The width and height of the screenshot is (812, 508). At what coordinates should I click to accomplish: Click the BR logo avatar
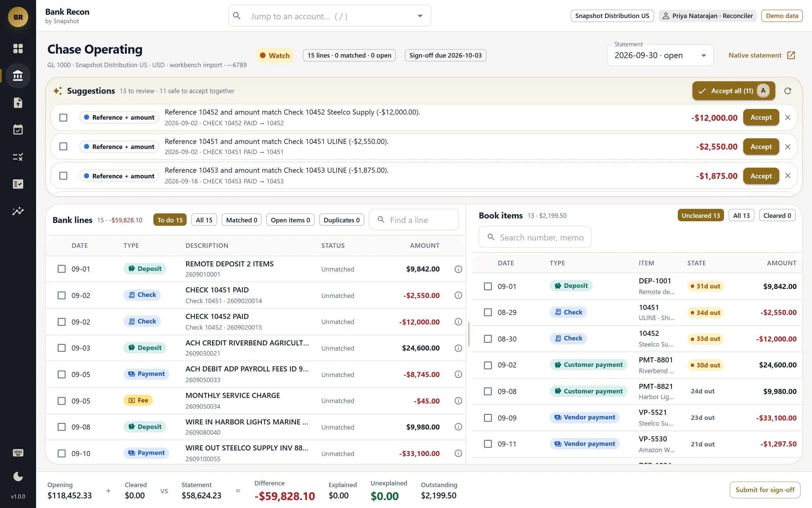18,17
